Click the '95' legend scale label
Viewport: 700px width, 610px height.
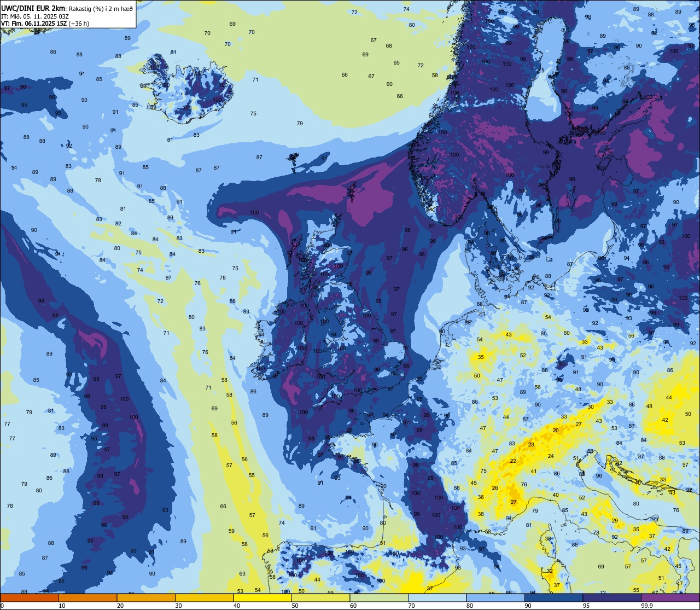tap(586, 606)
